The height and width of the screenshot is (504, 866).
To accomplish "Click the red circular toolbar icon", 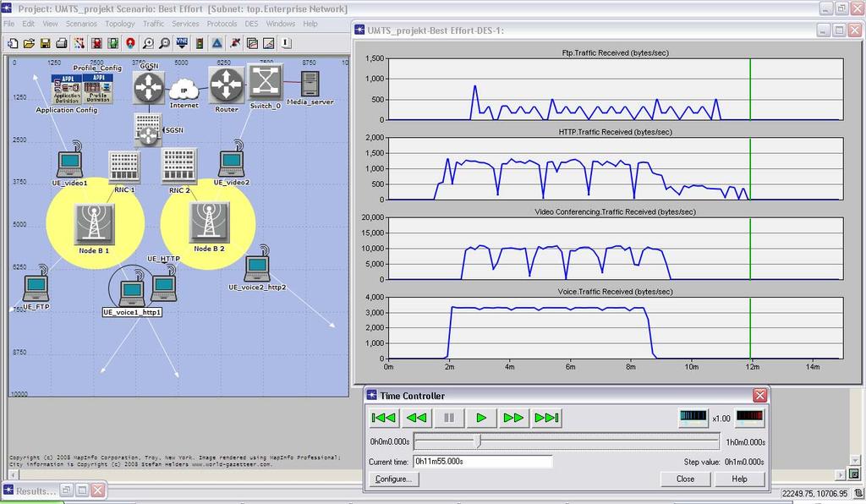I will click(x=130, y=43).
